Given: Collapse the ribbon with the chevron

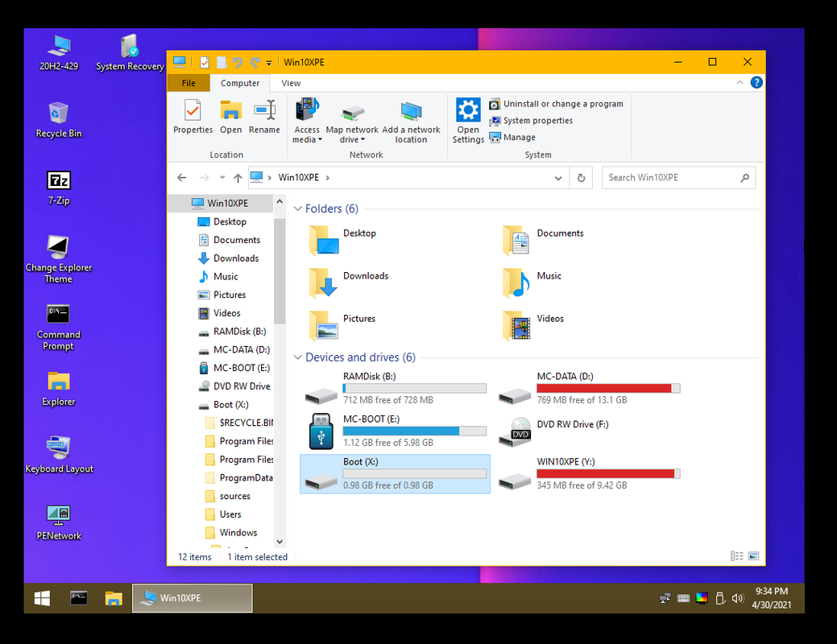Looking at the screenshot, I should (x=740, y=83).
